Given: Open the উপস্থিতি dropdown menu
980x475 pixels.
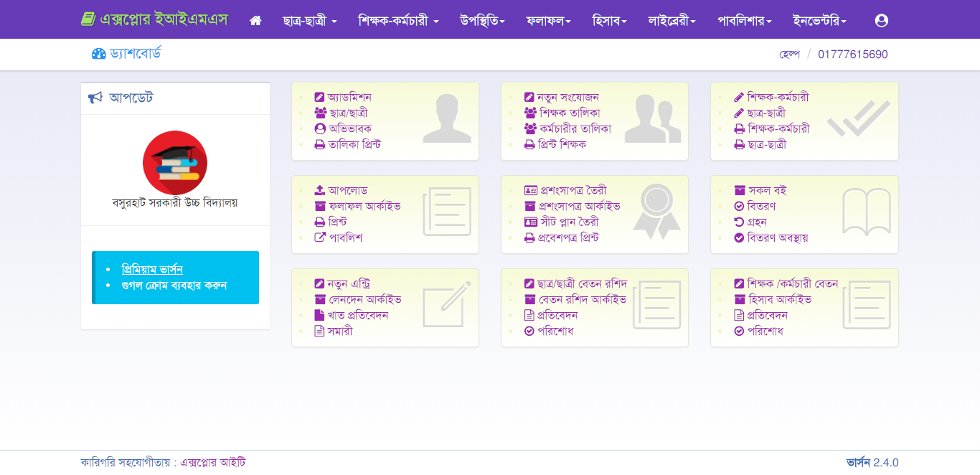Looking at the screenshot, I should (x=483, y=21).
